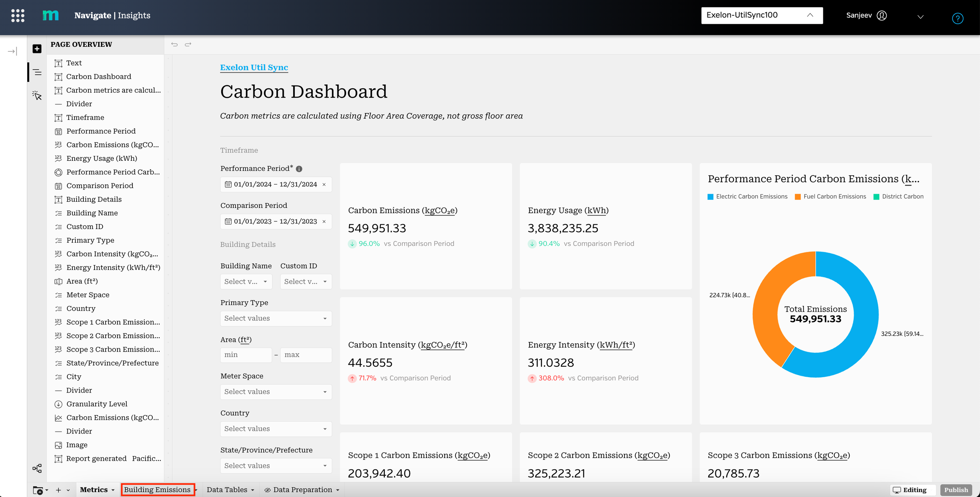This screenshot has width=980, height=497.
Task: Add a new page with plus
Action: (x=59, y=490)
